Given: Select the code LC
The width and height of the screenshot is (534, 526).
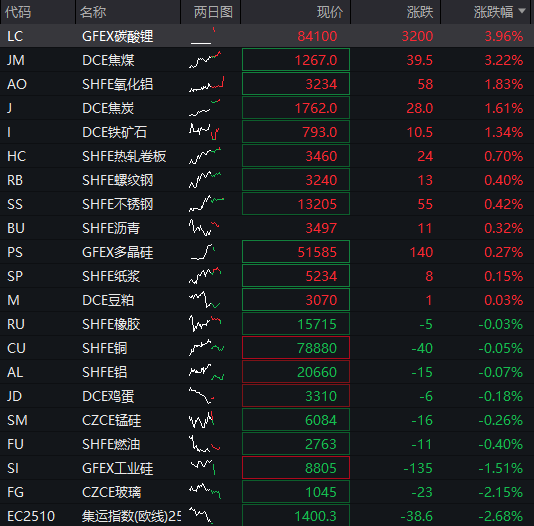Looking at the screenshot, I should (15, 36).
